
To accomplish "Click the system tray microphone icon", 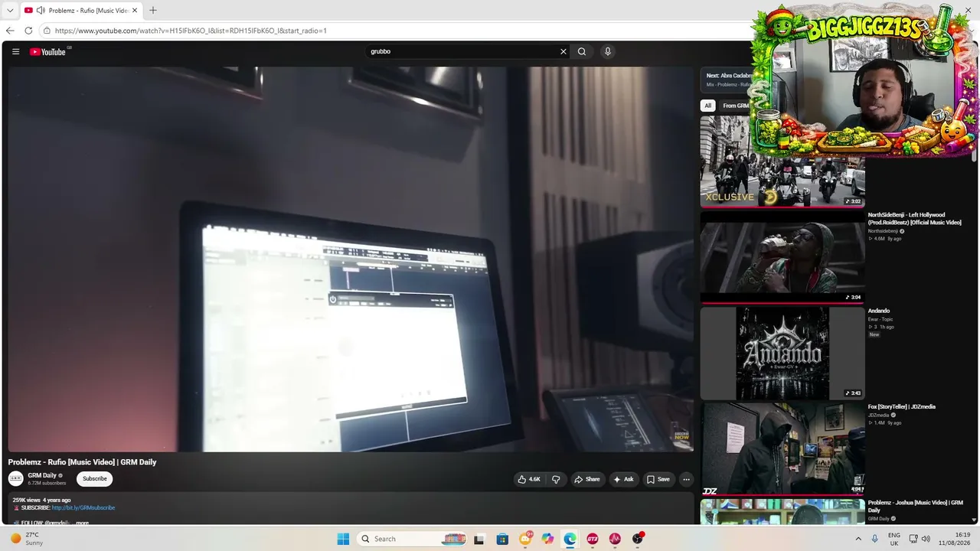I will point(875,539).
